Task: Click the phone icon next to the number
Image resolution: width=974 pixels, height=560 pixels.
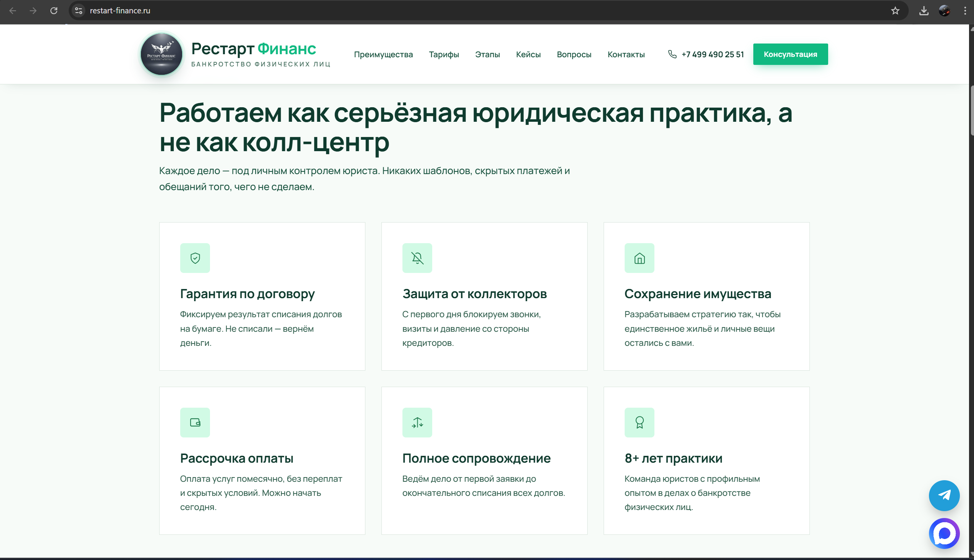Action: (x=672, y=54)
